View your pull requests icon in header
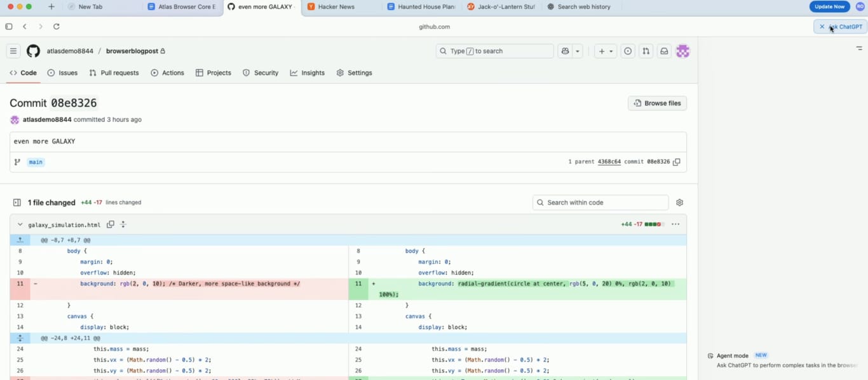Viewport: 868px width, 380px height. 646,51
